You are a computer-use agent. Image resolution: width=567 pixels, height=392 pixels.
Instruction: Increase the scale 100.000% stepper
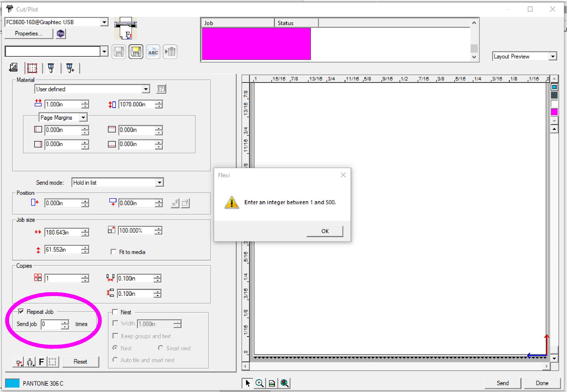[x=159, y=228]
